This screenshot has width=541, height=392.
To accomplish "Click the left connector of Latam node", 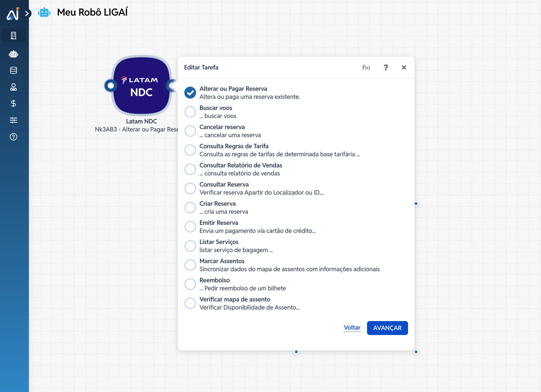I will tap(111, 86).
